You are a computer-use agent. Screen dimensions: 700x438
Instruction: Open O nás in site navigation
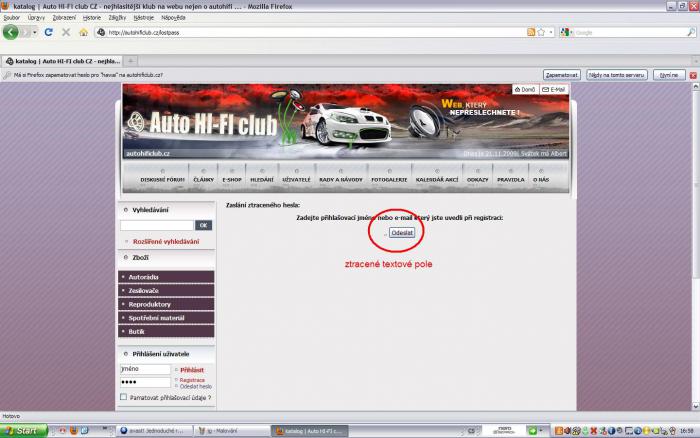tap(541, 177)
